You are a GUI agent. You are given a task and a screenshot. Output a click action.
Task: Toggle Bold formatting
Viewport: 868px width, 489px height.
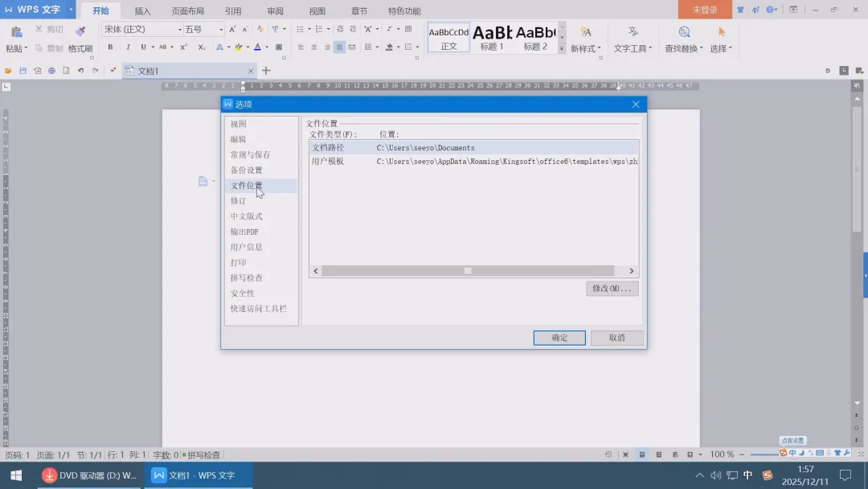click(x=110, y=47)
